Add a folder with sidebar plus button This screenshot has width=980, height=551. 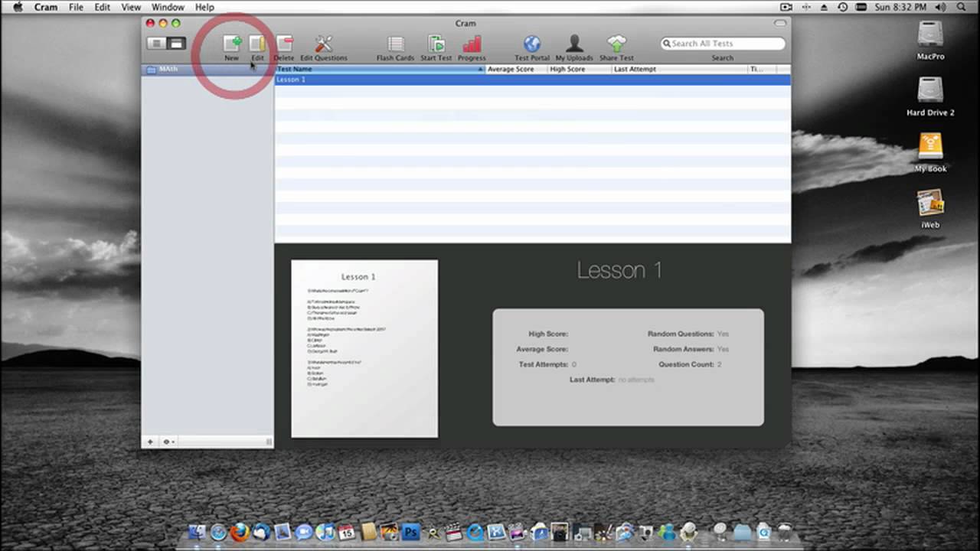click(x=150, y=442)
